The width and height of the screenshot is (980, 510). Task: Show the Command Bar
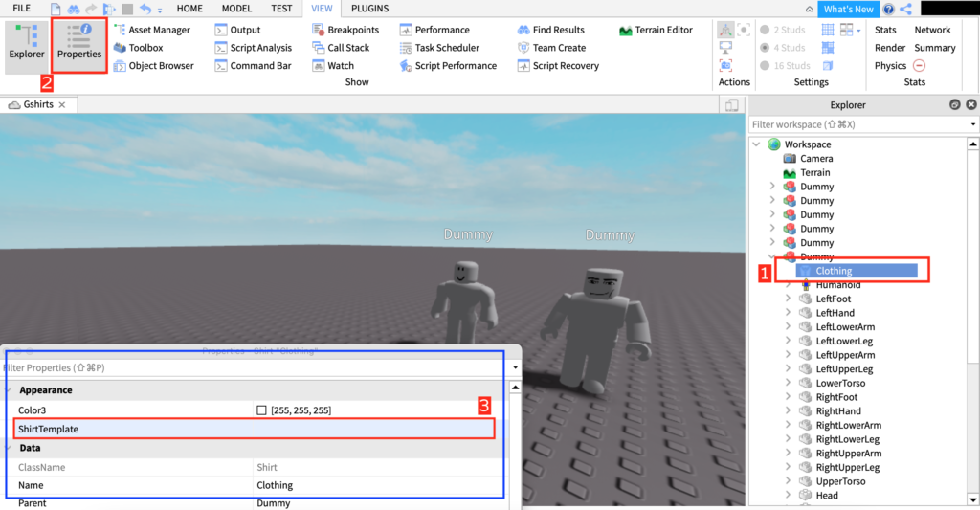[253, 66]
